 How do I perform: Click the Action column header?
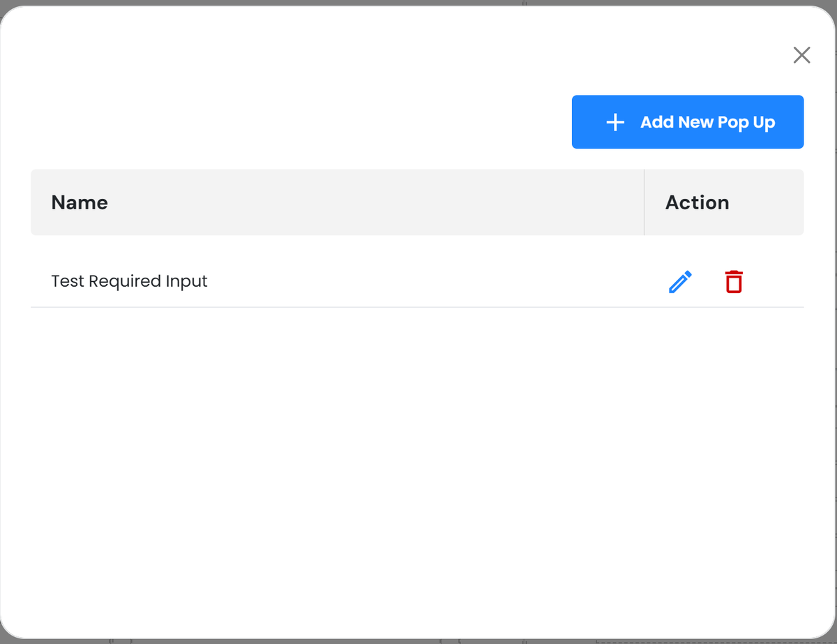coord(697,202)
